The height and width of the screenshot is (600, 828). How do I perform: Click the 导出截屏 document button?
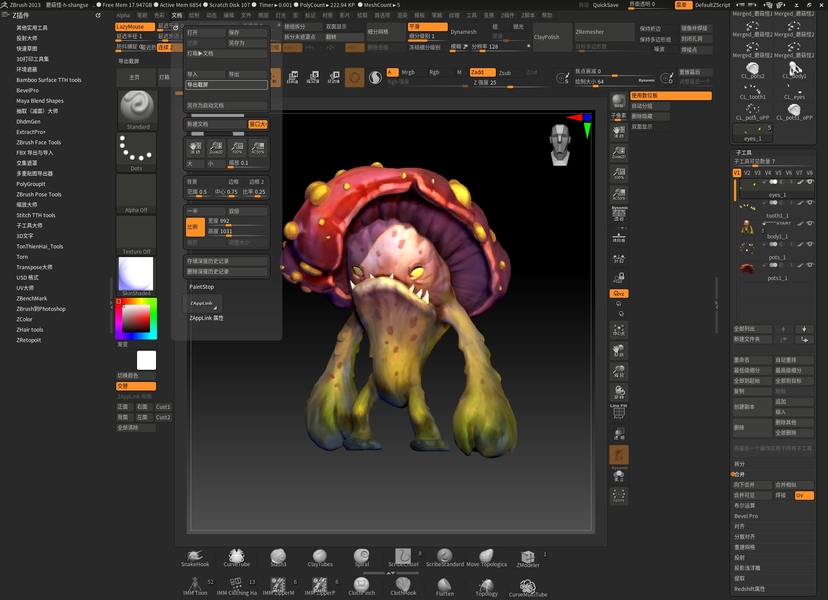tap(227, 85)
